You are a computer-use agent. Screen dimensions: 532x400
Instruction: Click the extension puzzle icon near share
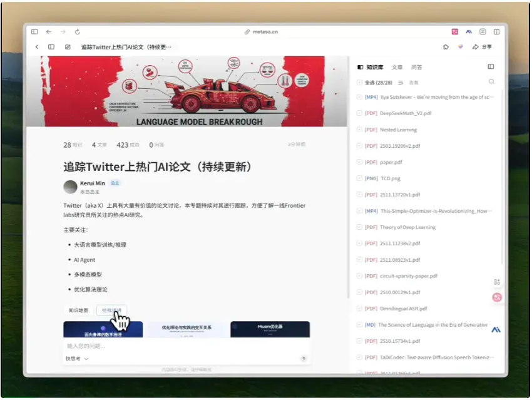[x=446, y=47]
